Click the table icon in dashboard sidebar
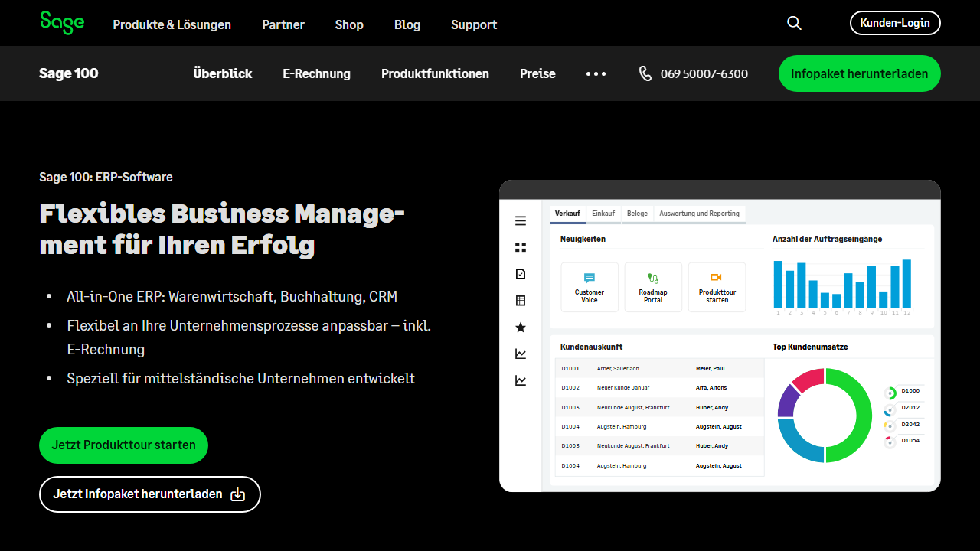 pyautogui.click(x=521, y=301)
